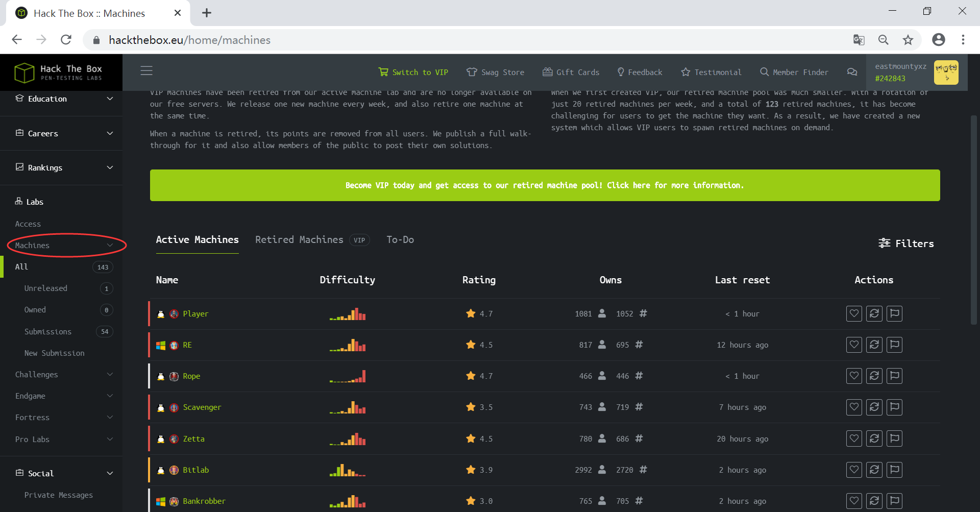Screen dimensions: 980x512
Task: Open Chrome profile account icon
Action: pos(939,40)
